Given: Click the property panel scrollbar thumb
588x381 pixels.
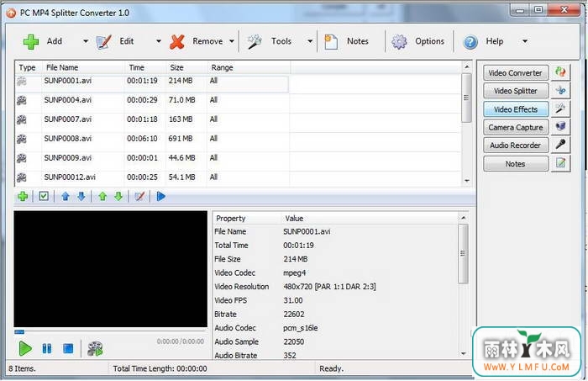Looking at the screenshot, I should tap(464, 254).
